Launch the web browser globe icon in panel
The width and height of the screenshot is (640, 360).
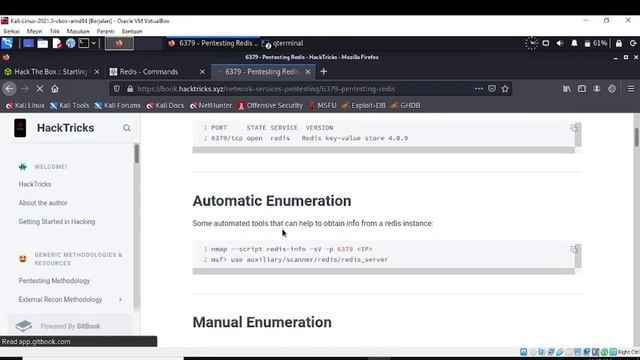[70, 43]
